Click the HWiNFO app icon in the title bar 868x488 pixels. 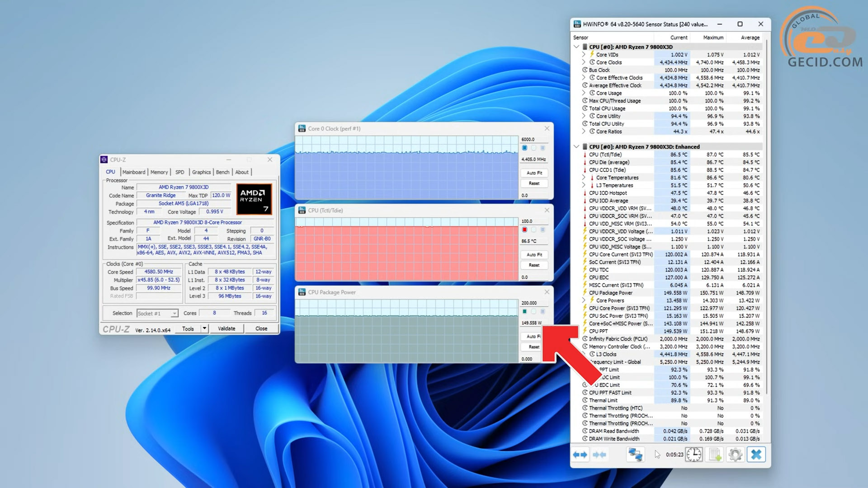coord(577,24)
